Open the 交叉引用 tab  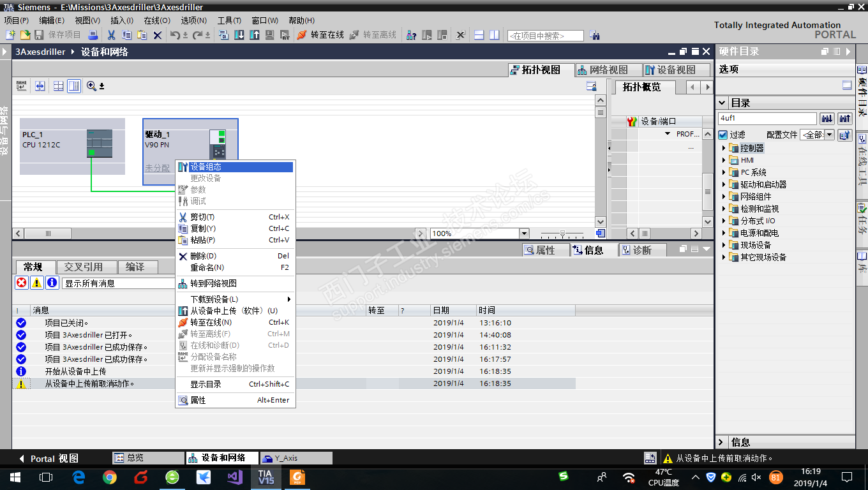87,267
